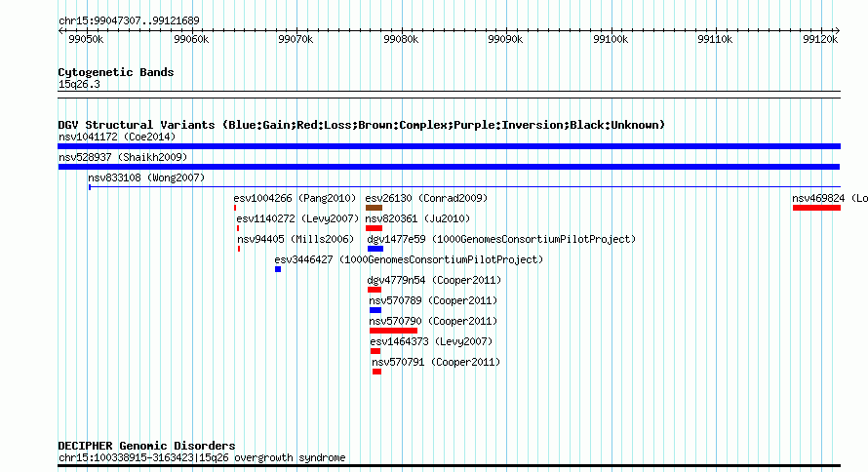Click the esv3446427 1000GenomesConsortiumPilotProject label

pyautogui.click(x=409, y=259)
